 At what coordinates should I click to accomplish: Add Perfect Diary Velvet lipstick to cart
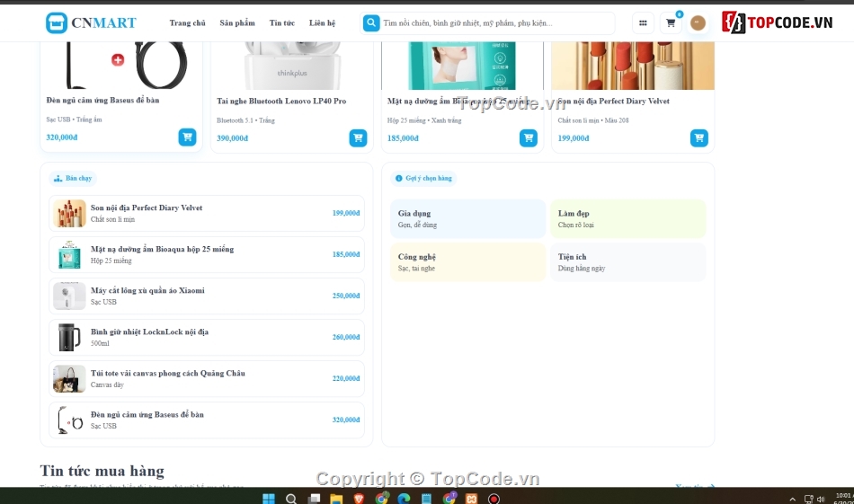click(698, 138)
